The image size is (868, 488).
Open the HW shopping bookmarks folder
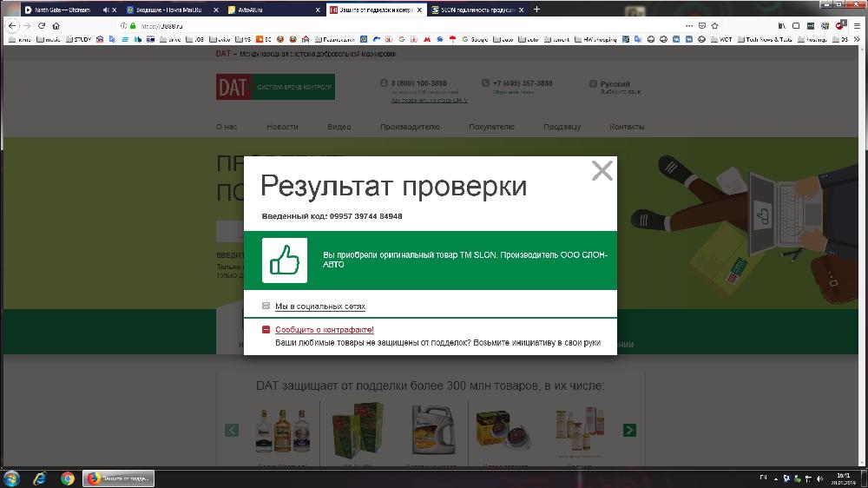595,39
